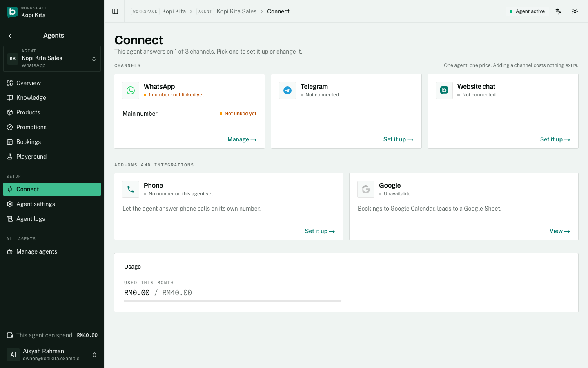This screenshot has width=588, height=368.
Task: Open Promotions section
Action: [x=52, y=127]
